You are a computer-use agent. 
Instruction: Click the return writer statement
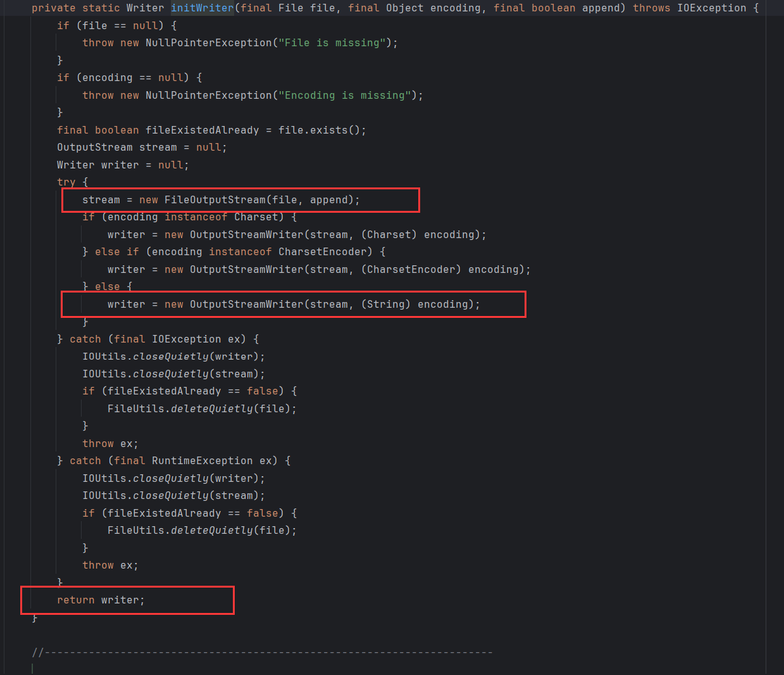pos(101,600)
